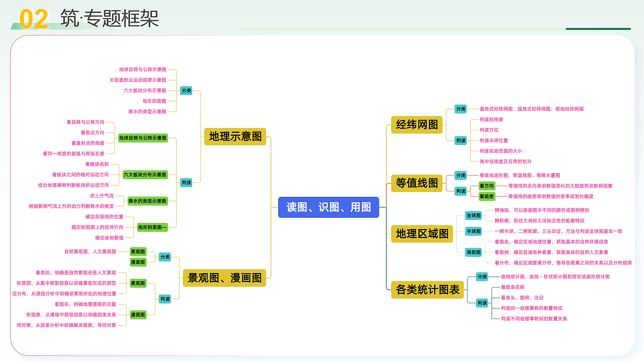Select the green 降水的类型示意图 node
Screen dimensions: 644x362
coord(148,201)
